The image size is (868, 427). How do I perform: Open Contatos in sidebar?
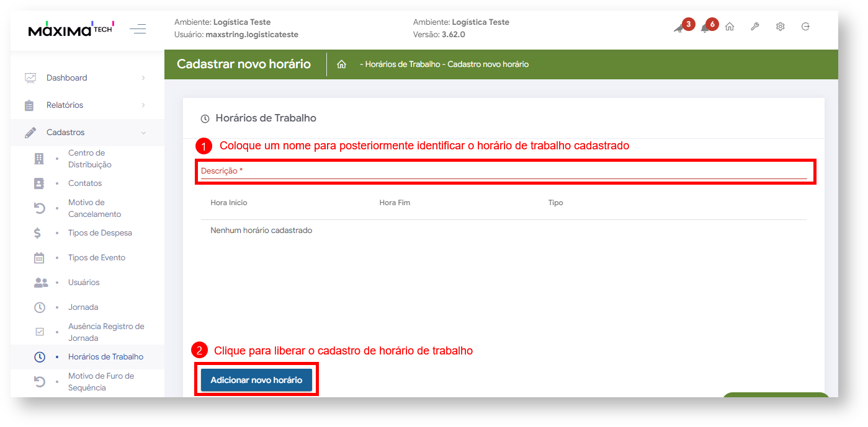[x=85, y=183]
